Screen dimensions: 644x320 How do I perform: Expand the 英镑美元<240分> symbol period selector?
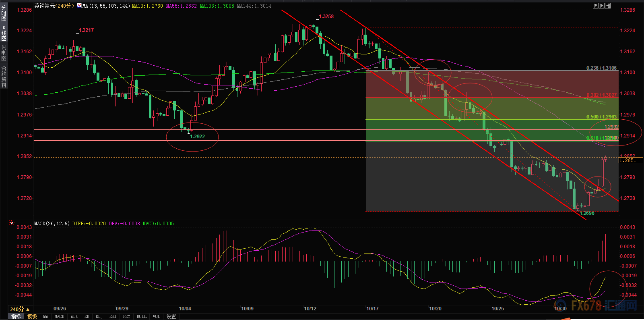coord(54,6)
